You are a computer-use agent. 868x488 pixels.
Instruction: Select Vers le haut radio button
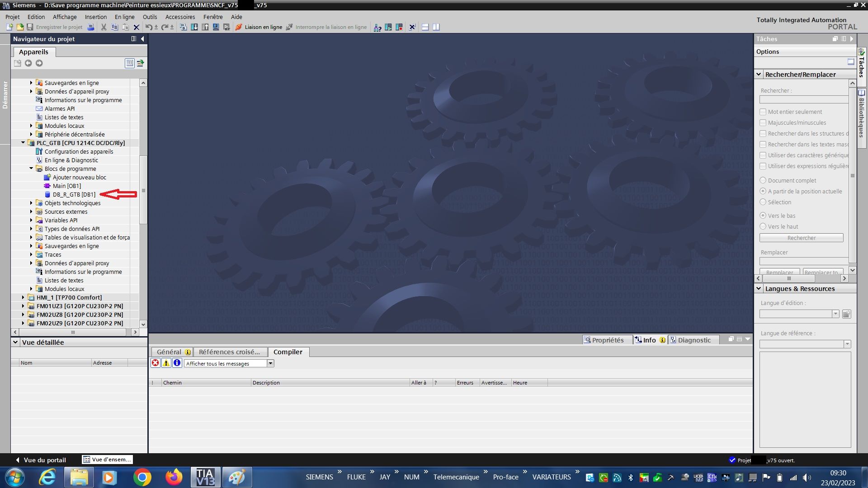click(x=763, y=226)
